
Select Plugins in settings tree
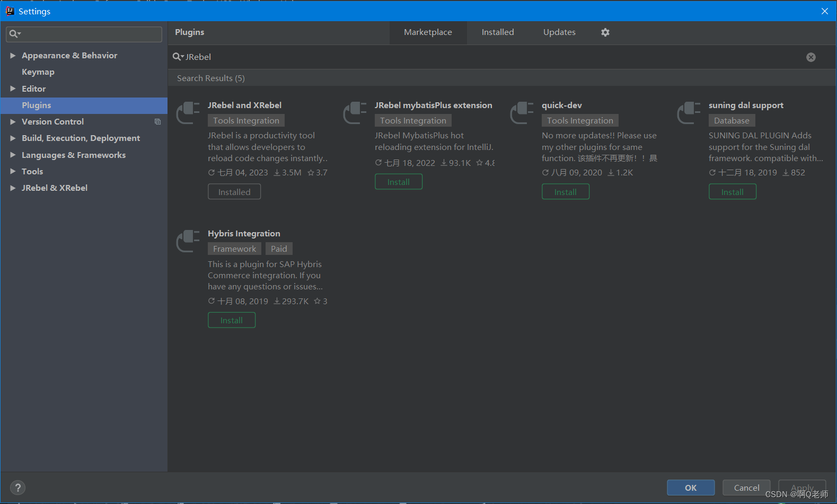(x=84, y=105)
